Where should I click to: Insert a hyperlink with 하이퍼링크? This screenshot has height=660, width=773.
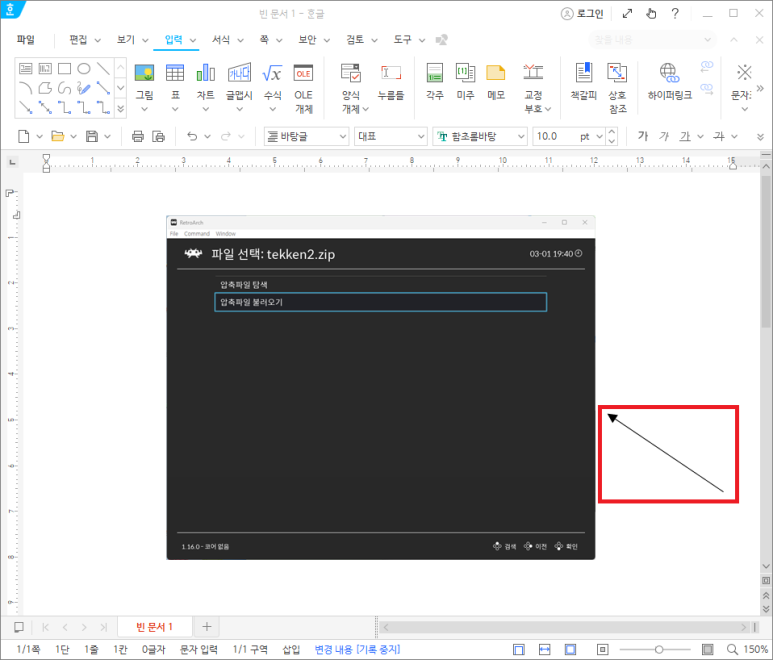pos(669,73)
